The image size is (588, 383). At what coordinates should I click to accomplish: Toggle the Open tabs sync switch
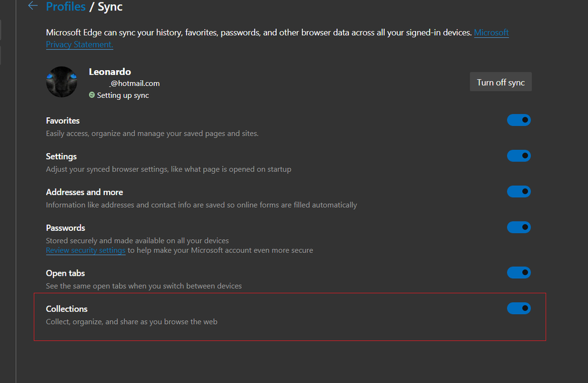click(519, 273)
